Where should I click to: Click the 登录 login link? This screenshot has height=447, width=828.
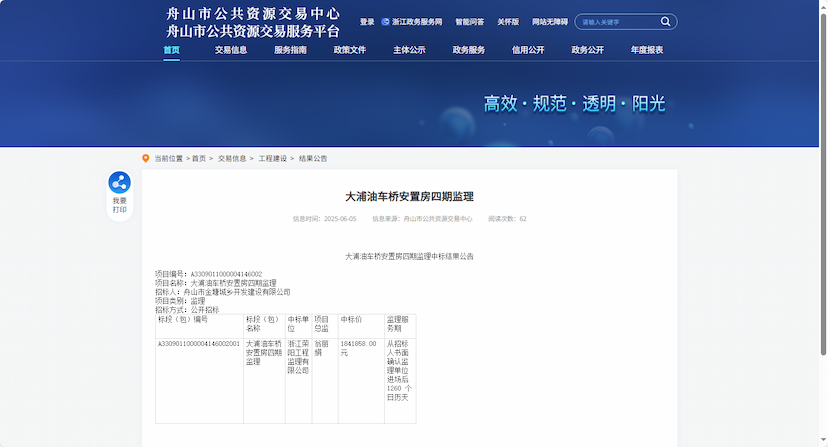[367, 22]
